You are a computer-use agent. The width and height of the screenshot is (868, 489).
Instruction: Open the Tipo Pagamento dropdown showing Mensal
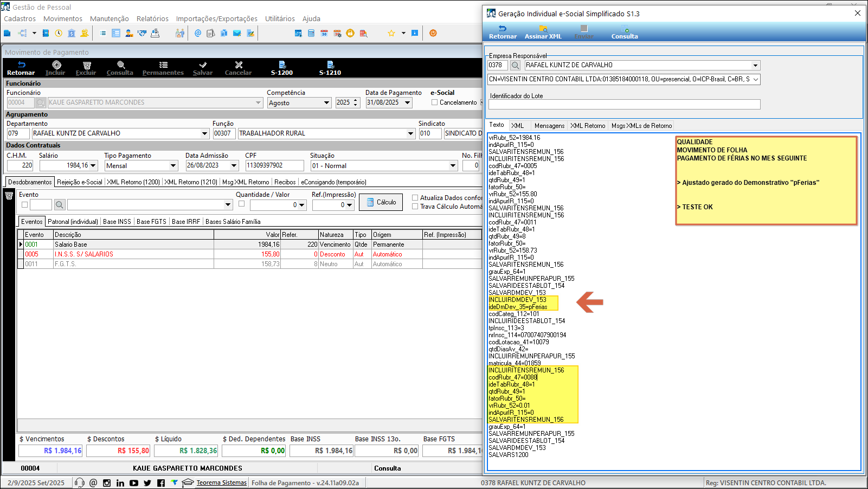173,166
